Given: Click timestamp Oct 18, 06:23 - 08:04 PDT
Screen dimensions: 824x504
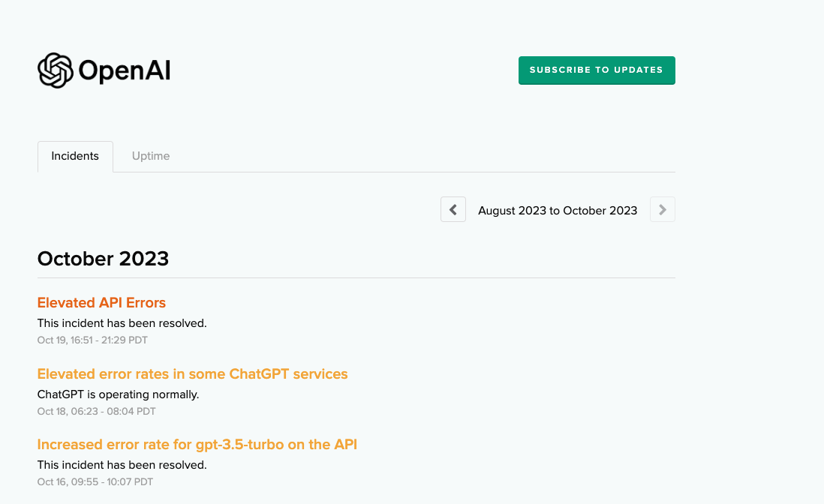Looking at the screenshot, I should [97, 412].
